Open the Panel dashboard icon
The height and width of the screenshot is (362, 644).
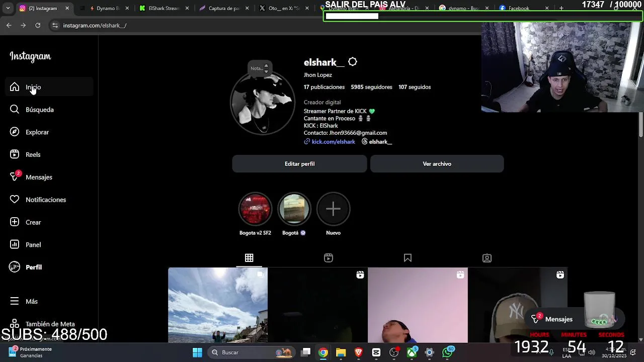tap(15, 245)
